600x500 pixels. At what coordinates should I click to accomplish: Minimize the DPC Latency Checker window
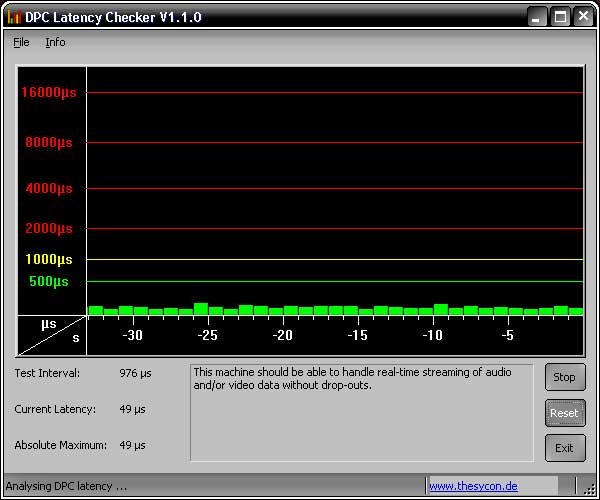click(539, 16)
